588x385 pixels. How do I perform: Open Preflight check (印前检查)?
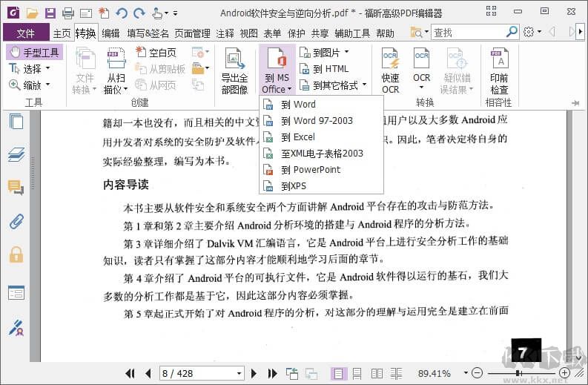499,70
